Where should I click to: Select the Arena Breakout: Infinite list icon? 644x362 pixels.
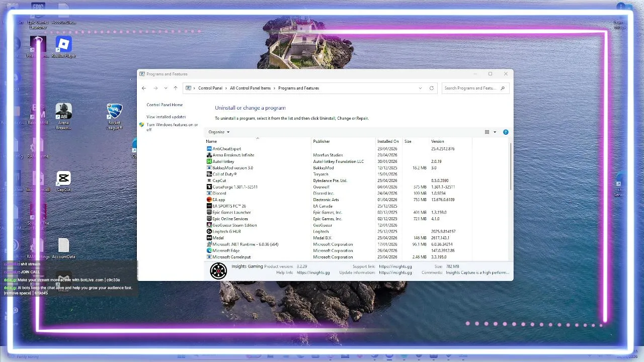209,155
